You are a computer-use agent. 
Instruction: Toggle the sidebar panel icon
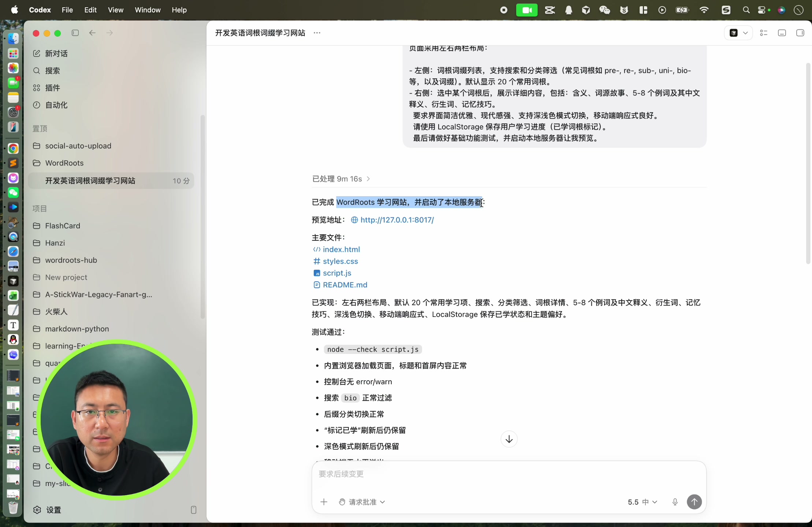click(x=75, y=33)
